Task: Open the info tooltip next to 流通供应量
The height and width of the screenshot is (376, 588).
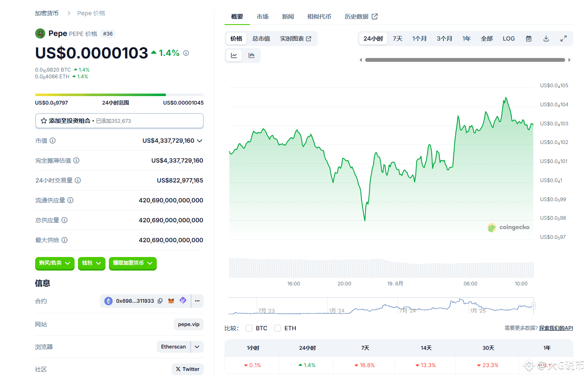Action: click(x=70, y=200)
